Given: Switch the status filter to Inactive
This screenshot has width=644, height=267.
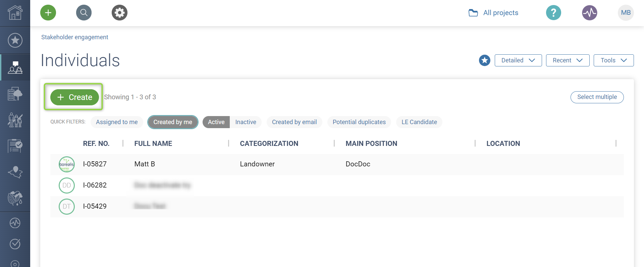Looking at the screenshot, I should [246, 122].
